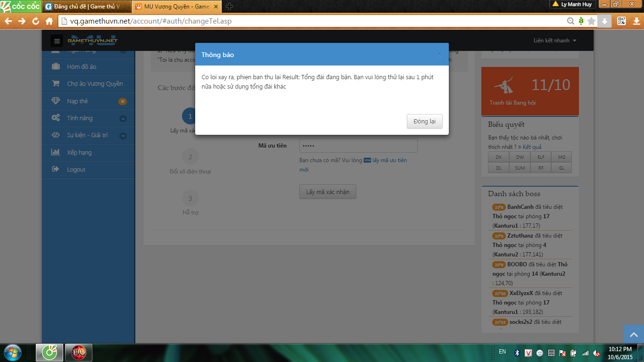The height and width of the screenshot is (362, 644).
Task: Expand the Liên kết nhanh dropdown
Action: coord(555,41)
